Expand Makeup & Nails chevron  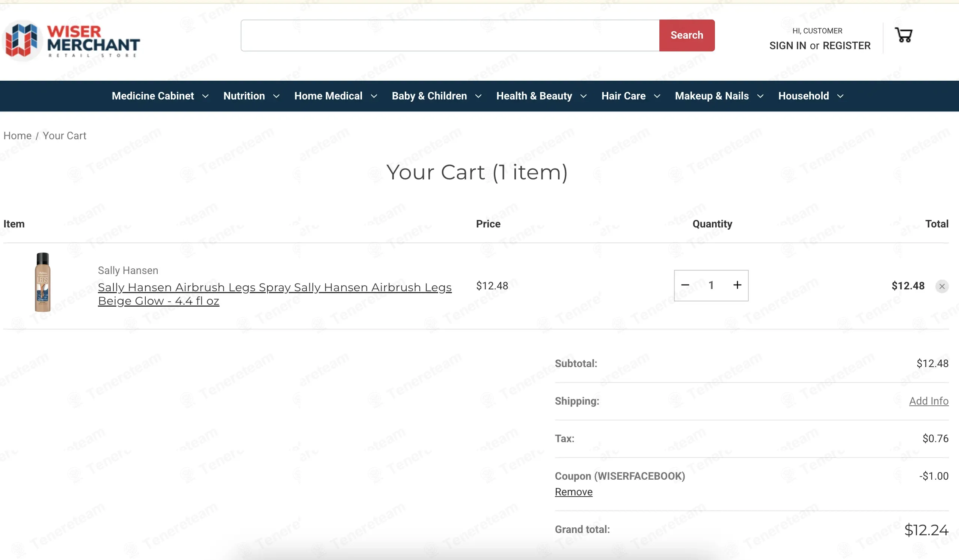tap(760, 96)
